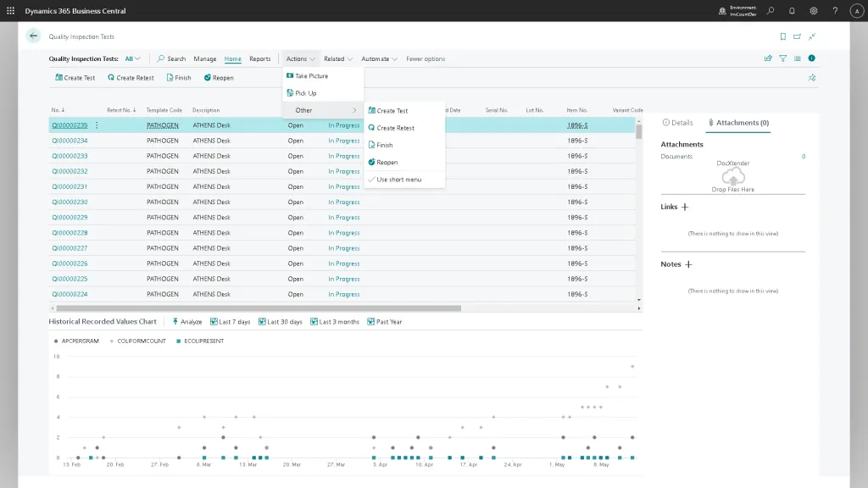Toggle the 'Use short menu' option
This screenshot has width=868, height=488.
pyautogui.click(x=398, y=180)
